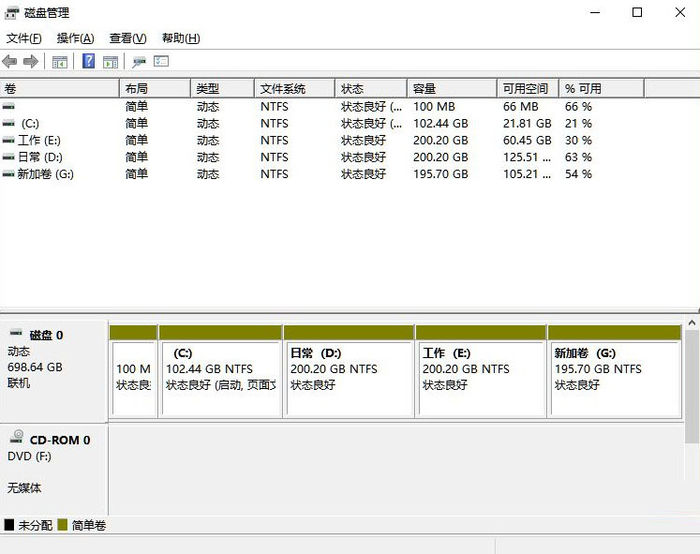Viewport: 700px width, 554px height.
Task: Click the disk pane vertical scrollbar up arrow
Action: point(692,325)
